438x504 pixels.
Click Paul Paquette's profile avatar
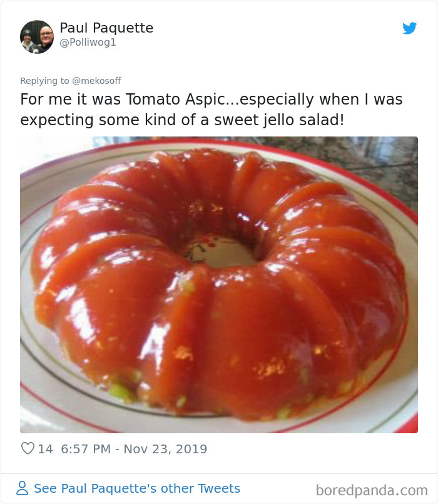click(36, 36)
